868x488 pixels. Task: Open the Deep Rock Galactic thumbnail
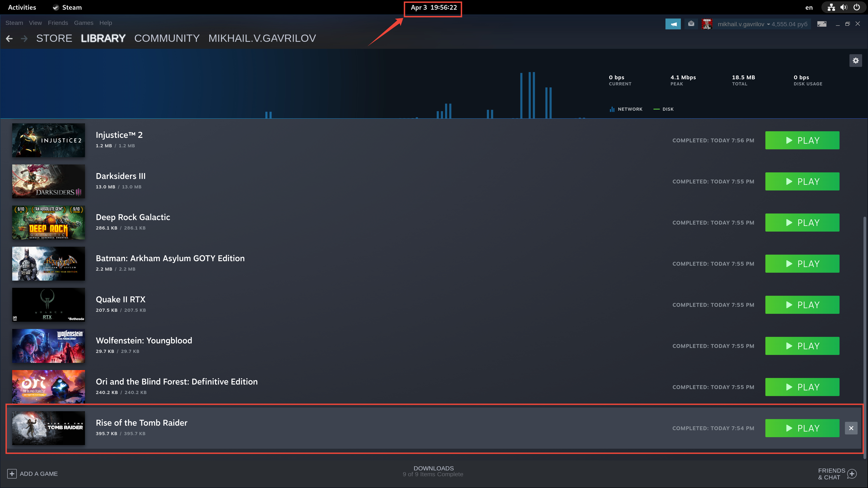(49, 222)
